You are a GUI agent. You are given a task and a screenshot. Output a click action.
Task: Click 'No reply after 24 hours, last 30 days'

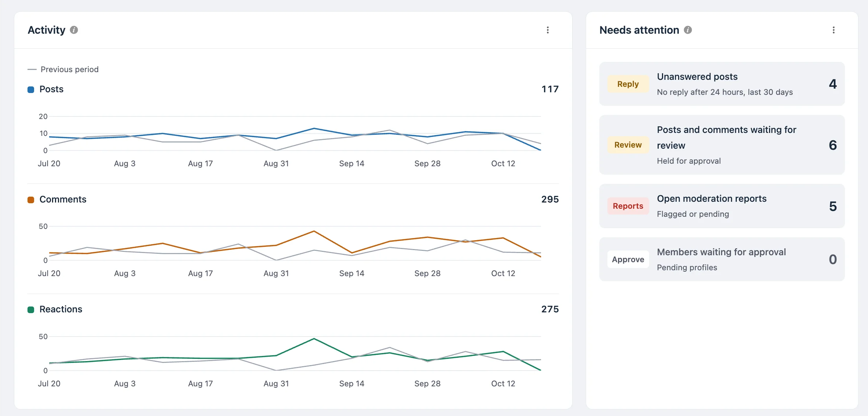click(x=725, y=92)
